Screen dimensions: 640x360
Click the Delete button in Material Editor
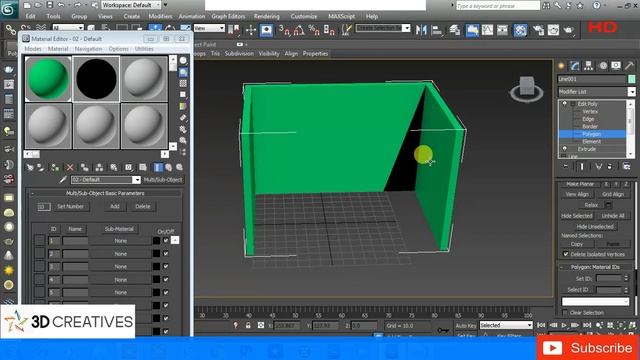coord(142,207)
